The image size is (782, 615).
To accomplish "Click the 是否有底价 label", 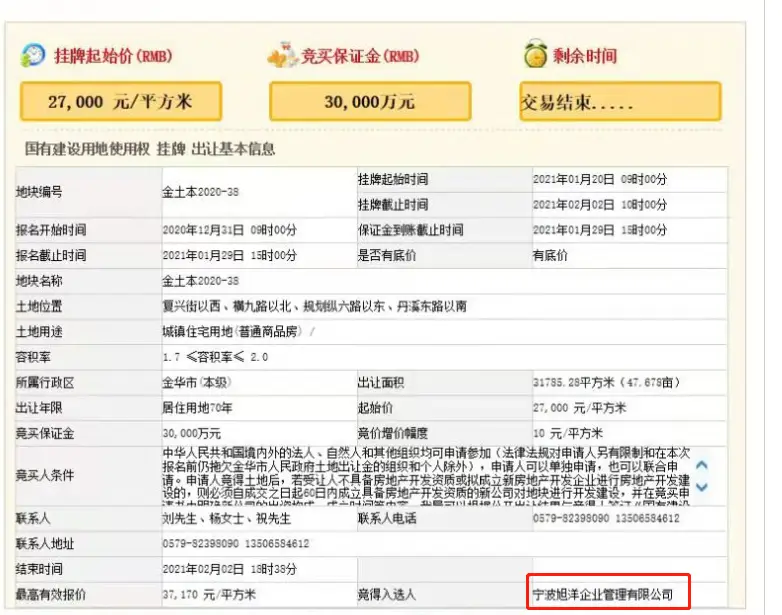I will pos(387,255).
